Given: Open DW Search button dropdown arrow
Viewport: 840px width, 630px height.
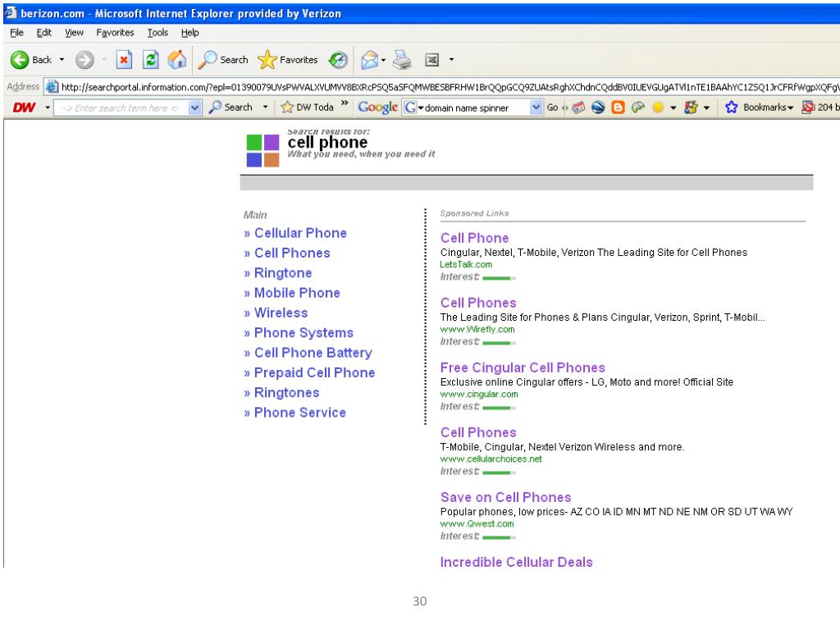Looking at the screenshot, I should pos(265,107).
